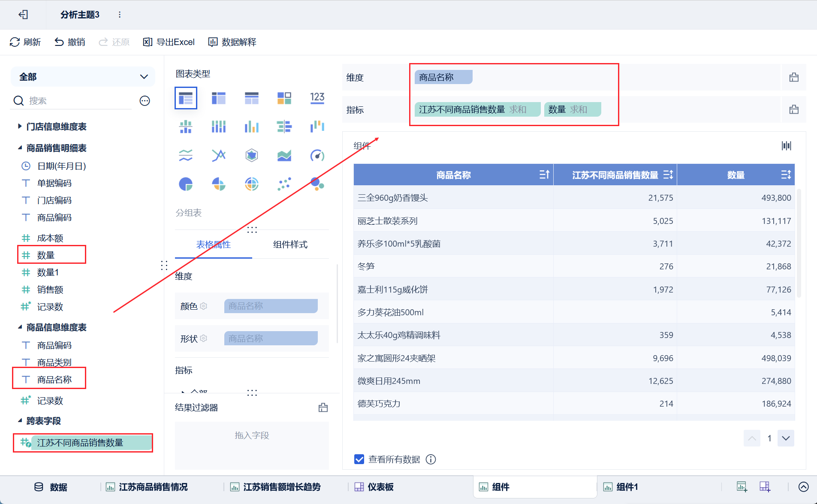Viewport: 817px width, 504px height.
Task: Click the chart view icon in 组件 header
Action: [787, 146]
